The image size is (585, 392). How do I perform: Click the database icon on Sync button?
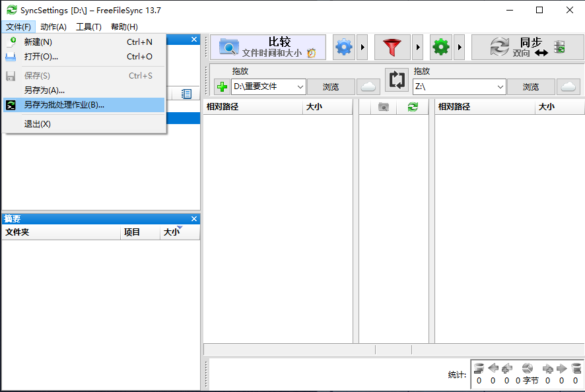(x=559, y=47)
